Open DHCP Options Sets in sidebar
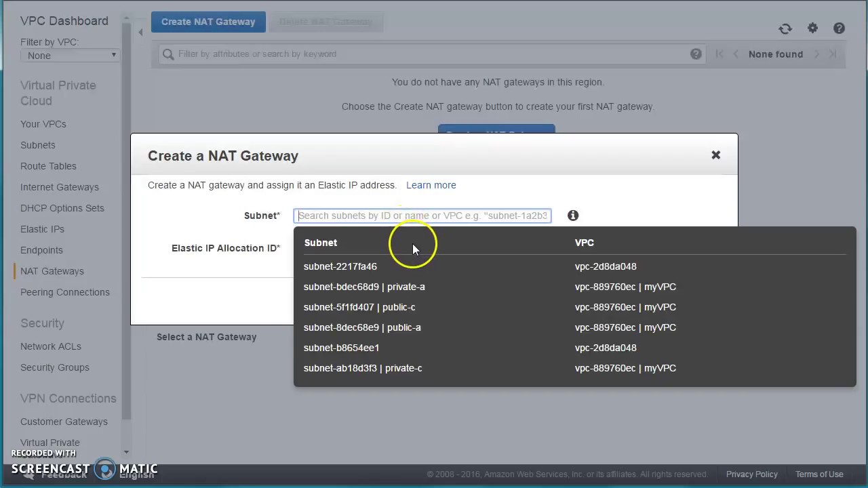Image resolution: width=868 pixels, height=488 pixels. 62,208
